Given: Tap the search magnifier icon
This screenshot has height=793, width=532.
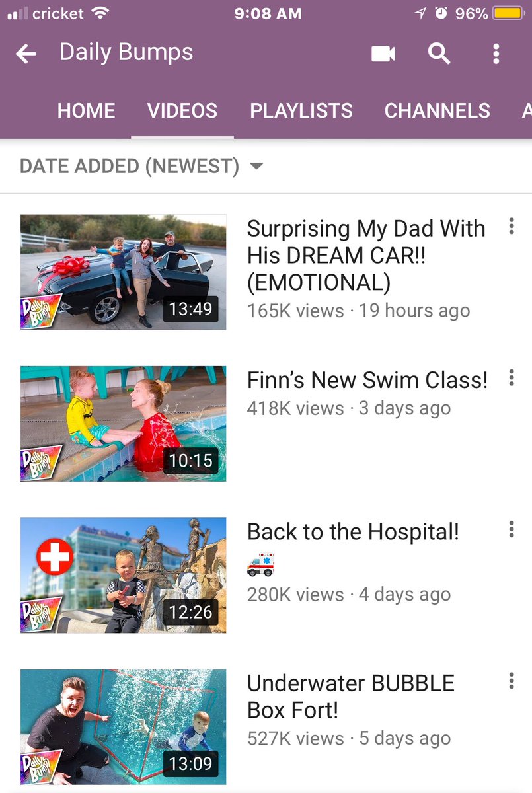Looking at the screenshot, I should point(439,54).
